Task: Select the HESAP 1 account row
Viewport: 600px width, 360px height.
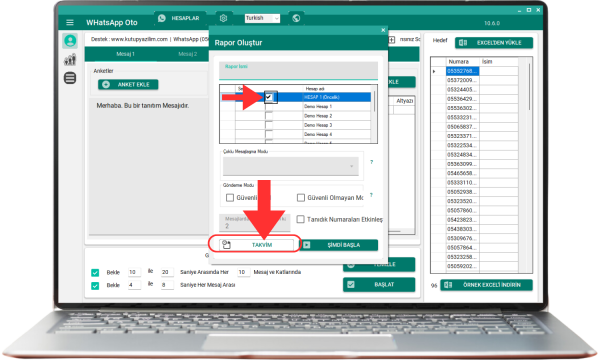Action: pyautogui.click(x=297, y=97)
